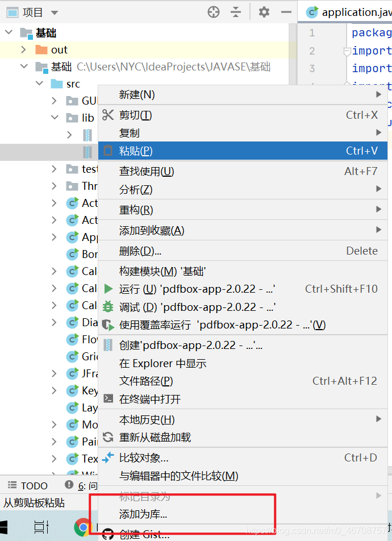Screen dimensions: 392x541
Task: Select the Bor class file
Action: click(x=82, y=254)
